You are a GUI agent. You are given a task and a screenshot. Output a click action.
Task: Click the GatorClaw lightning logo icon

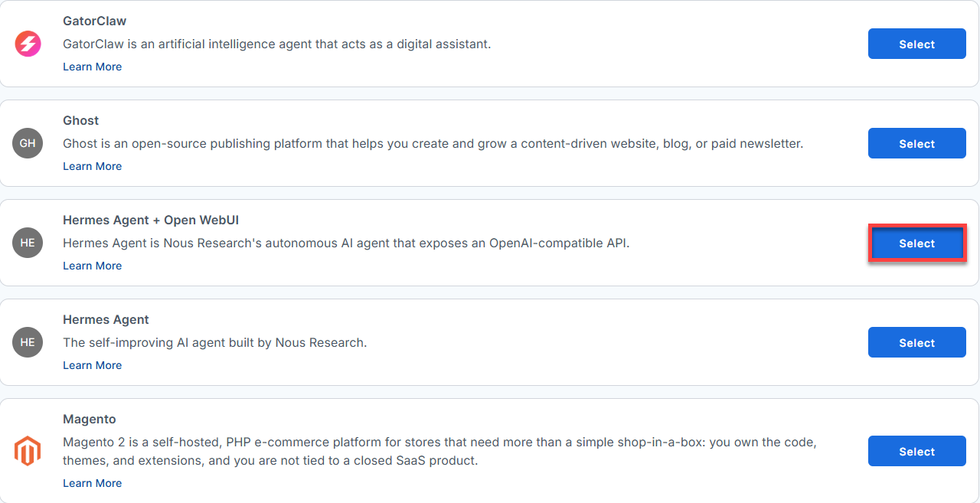(28, 44)
